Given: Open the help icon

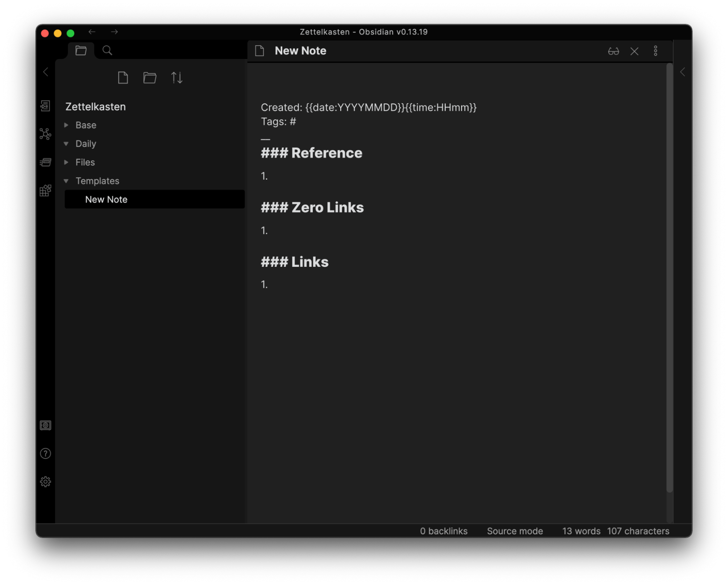Looking at the screenshot, I should 45,453.
